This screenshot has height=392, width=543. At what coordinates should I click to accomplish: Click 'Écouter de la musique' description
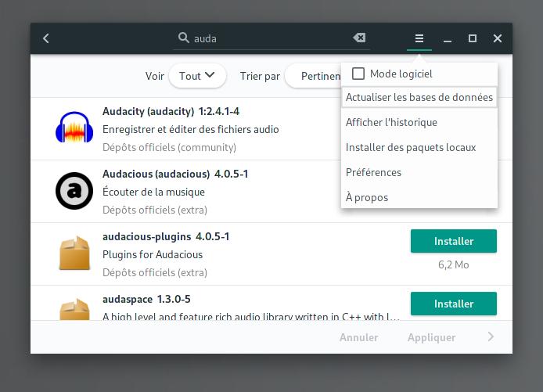tap(154, 192)
